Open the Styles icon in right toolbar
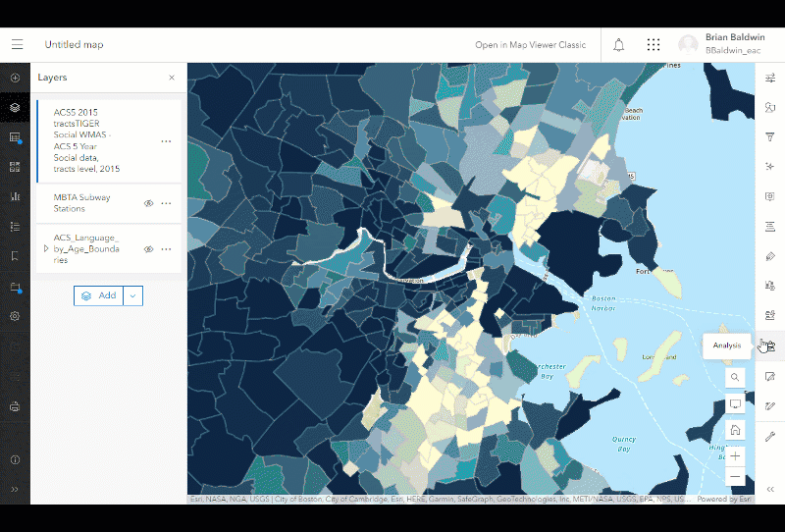Viewport: 785px width, 532px height. click(x=770, y=107)
